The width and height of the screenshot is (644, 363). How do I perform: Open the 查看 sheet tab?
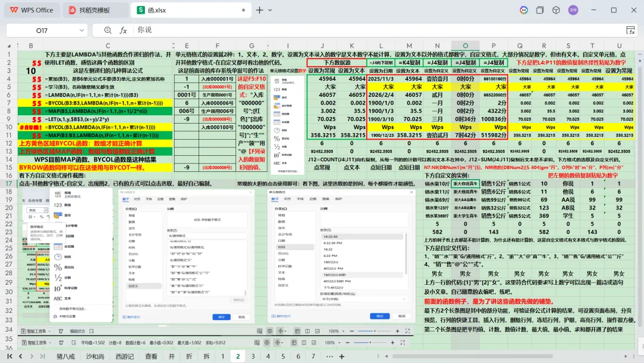point(151,356)
